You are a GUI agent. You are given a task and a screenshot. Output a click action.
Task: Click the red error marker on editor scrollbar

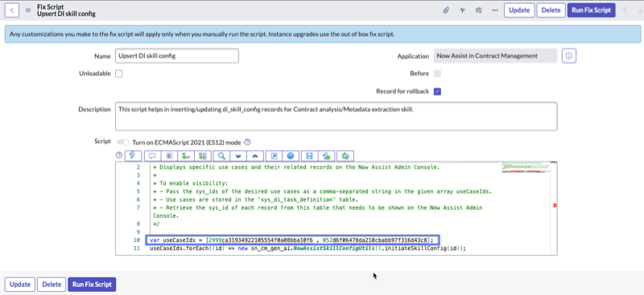[x=555, y=205]
